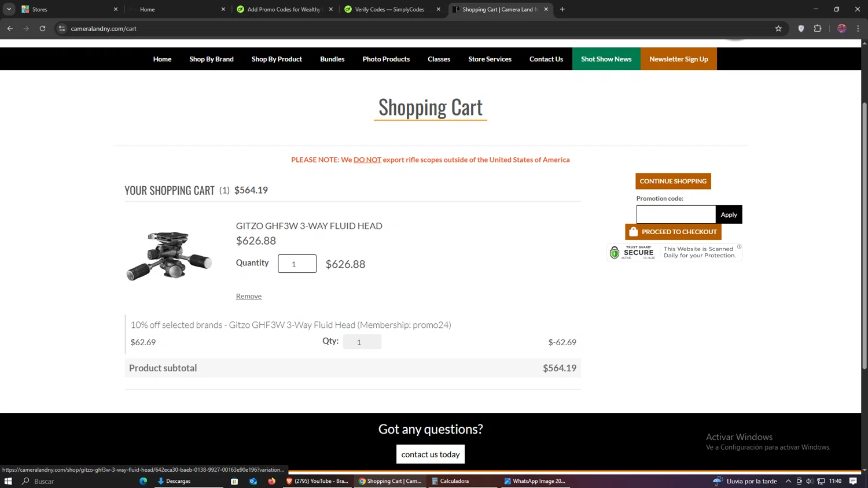The width and height of the screenshot is (868, 488).
Task: Open the browser profile avatar
Action: [x=842, y=28]
